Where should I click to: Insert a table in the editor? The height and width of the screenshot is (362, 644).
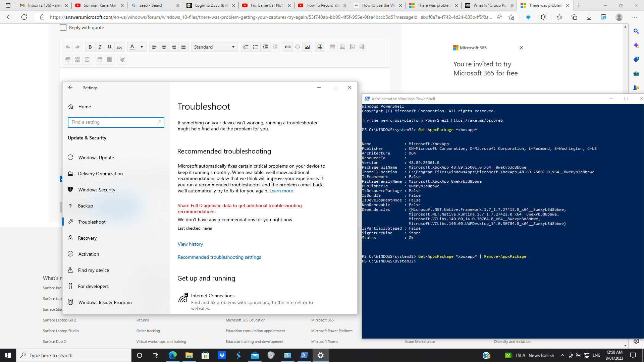click(320, 47)
